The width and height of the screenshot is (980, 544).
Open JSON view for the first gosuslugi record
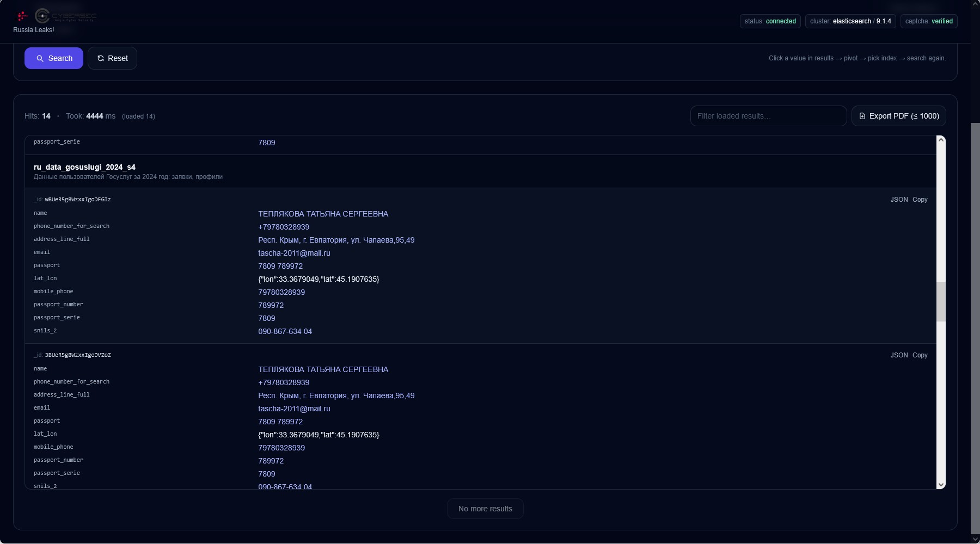899,200
